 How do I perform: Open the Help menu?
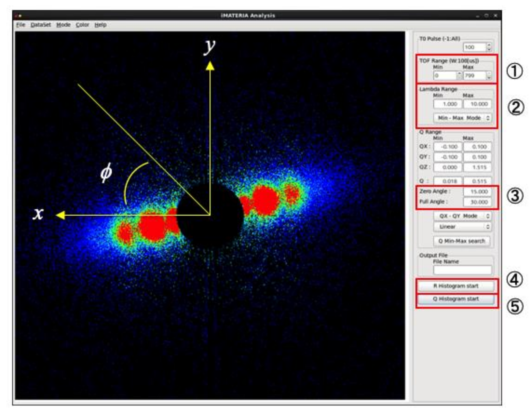click(x=100, y=25)
